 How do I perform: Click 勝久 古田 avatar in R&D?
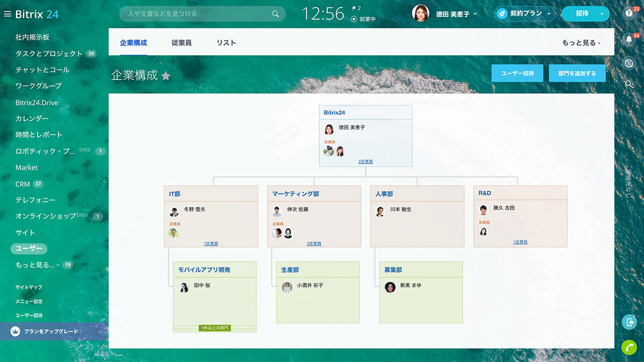pos(483,210)
